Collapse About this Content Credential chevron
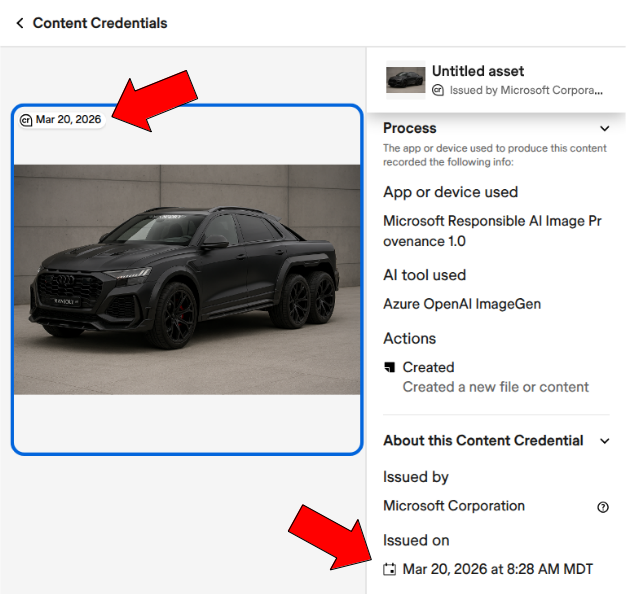 tap(604, 441)
